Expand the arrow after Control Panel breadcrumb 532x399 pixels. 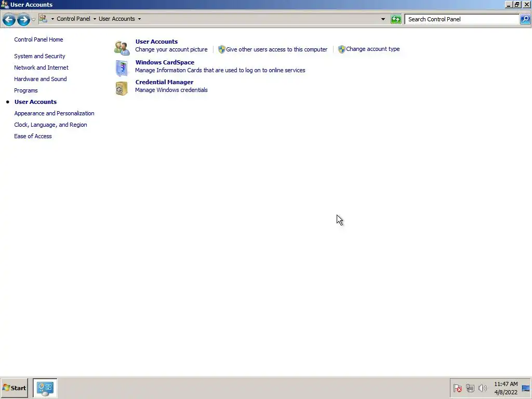pyautogui.click(x=95, y=19)
